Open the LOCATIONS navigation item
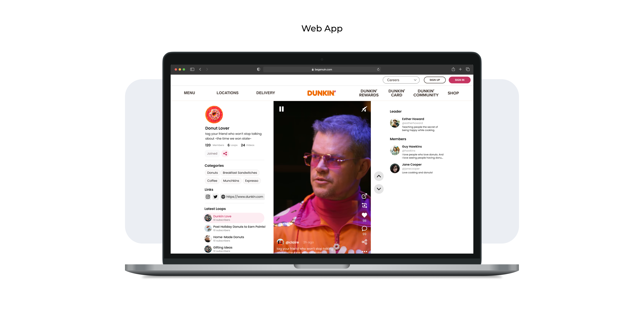This screenshot has width=644, height=309. (227, 93)
